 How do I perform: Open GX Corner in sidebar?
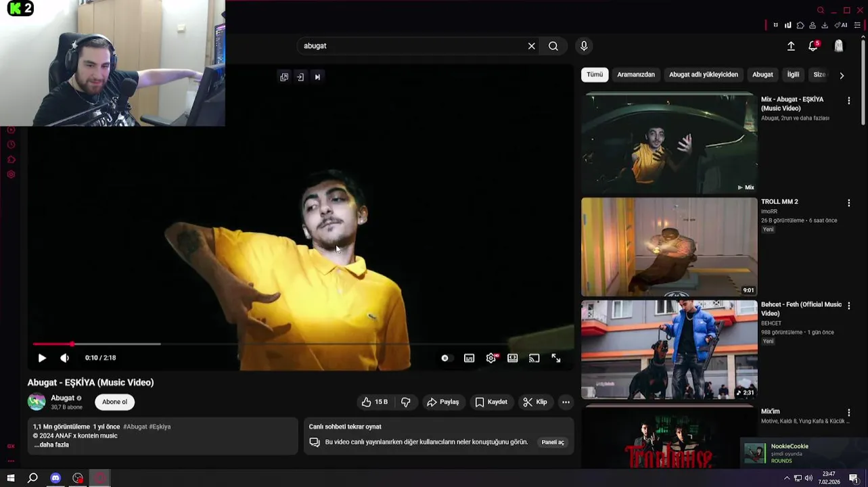(11, 446)
